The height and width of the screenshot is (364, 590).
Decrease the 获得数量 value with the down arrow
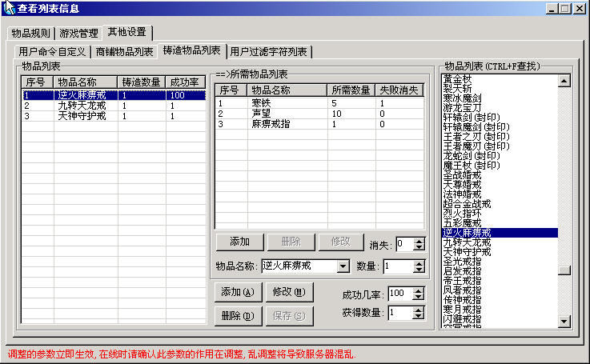[x=419, y=317]
